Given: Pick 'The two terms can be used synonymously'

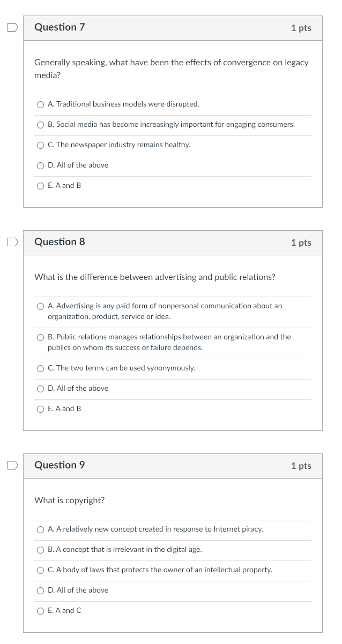Looking at the screenshot, I should click(x=41, y=368).
